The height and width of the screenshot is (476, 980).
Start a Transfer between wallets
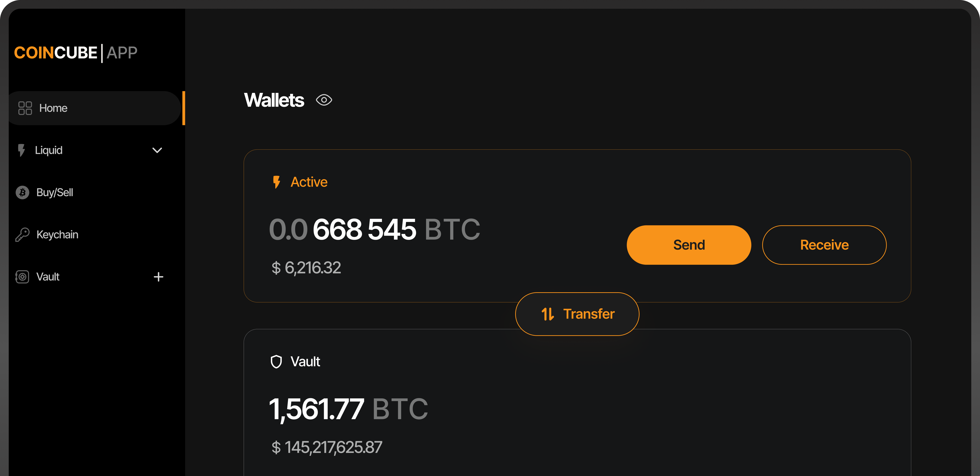click(x=577, y=314)
